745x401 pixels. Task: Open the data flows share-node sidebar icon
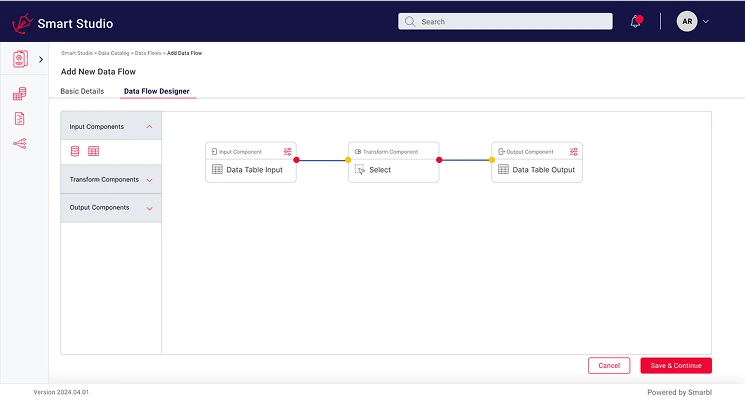point(20,144)
